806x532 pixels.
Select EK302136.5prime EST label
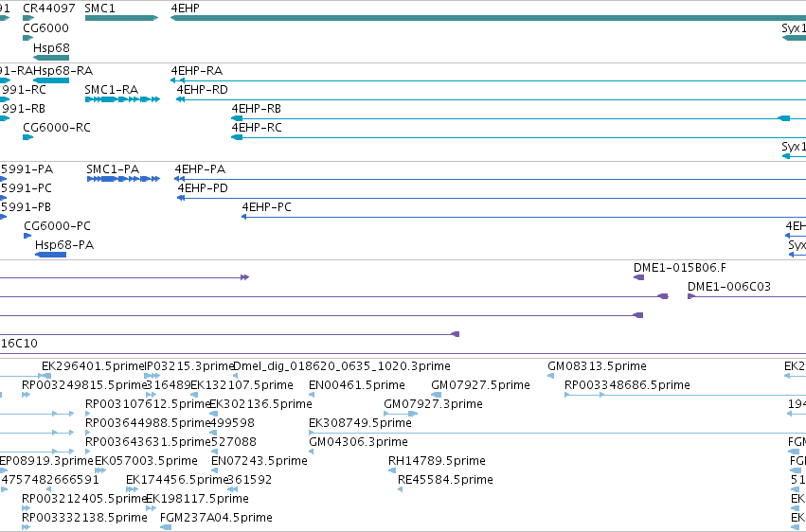pyautogui.click(x=260, y=404)
